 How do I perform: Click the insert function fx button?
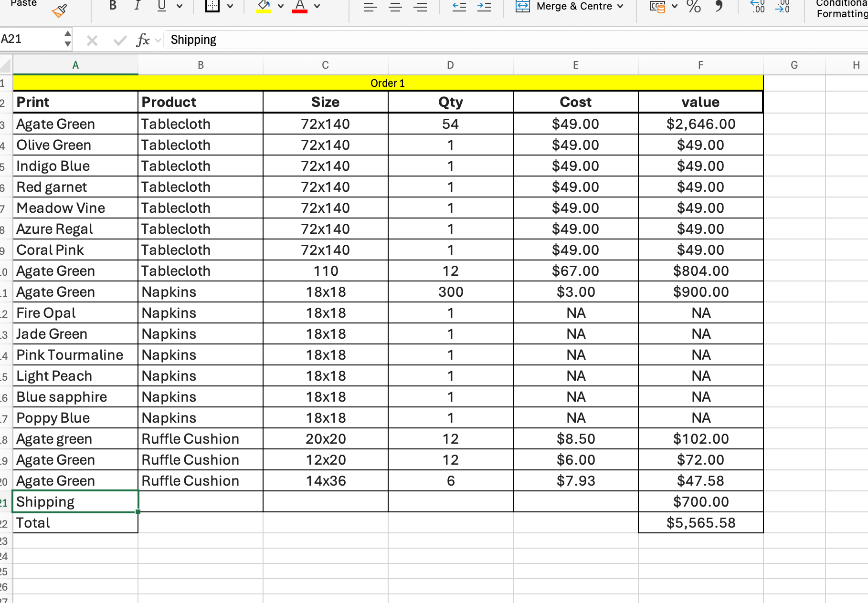(x=143, y=40)
